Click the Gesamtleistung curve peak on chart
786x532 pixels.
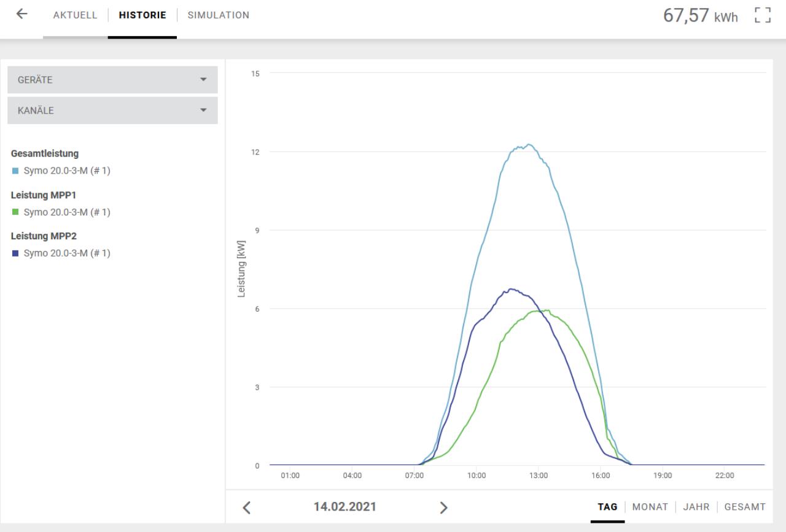tap(528, 145)
